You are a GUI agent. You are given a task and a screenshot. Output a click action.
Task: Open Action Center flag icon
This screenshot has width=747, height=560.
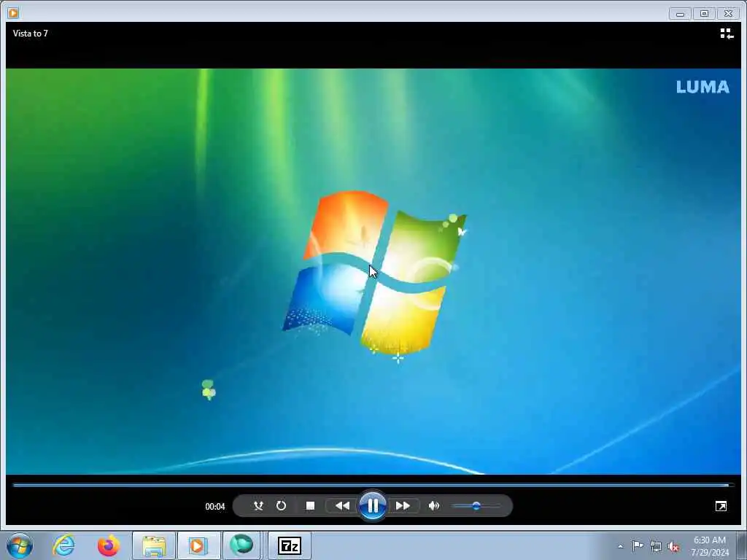[638, 545]
